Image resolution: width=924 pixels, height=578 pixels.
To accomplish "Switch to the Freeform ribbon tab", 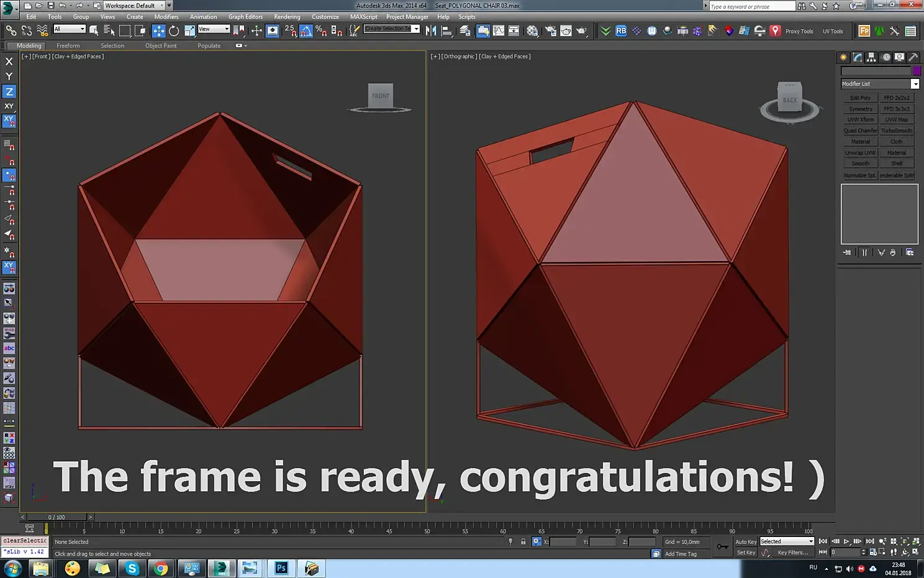I will pos(68,45).
